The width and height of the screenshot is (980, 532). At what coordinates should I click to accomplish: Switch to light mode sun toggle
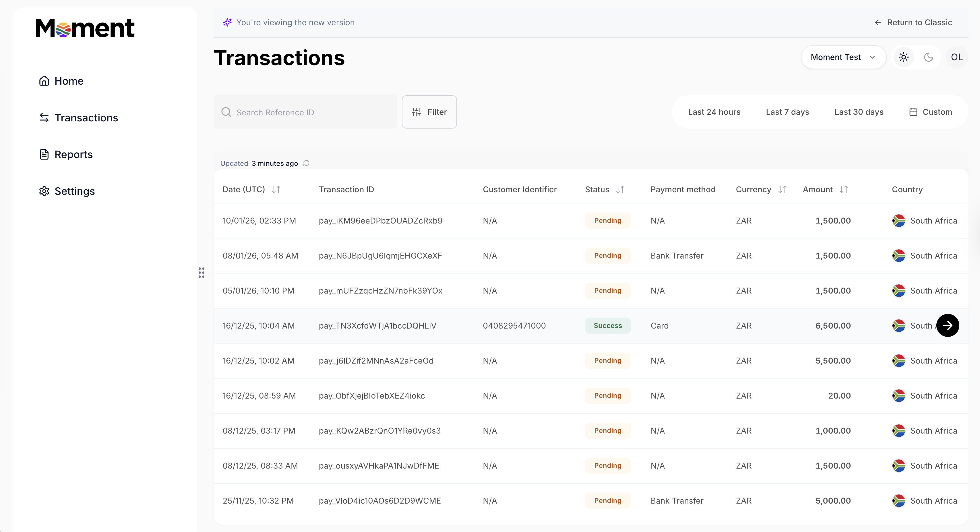tap(904, 57)
